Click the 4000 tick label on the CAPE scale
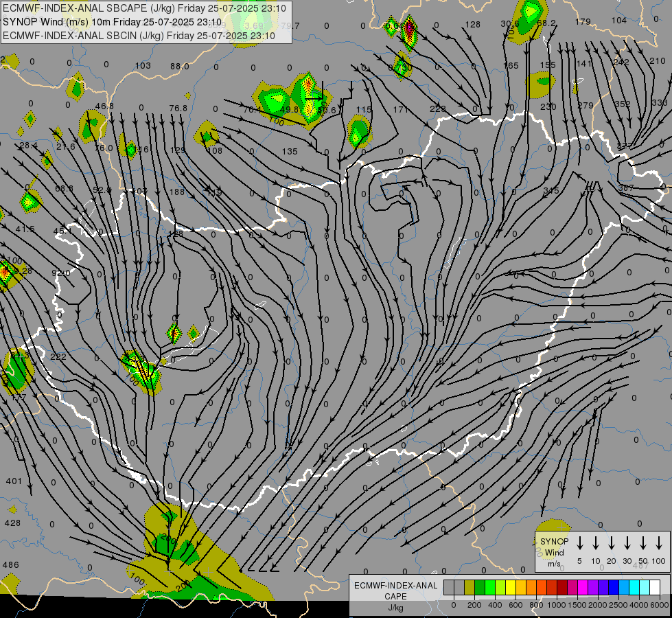 [638, 605]
